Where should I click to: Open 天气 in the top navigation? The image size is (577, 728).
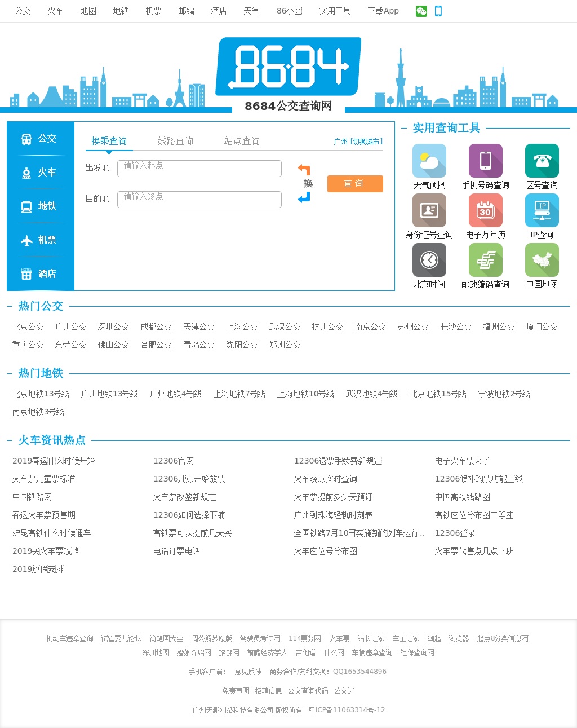[x=252, y=11]
